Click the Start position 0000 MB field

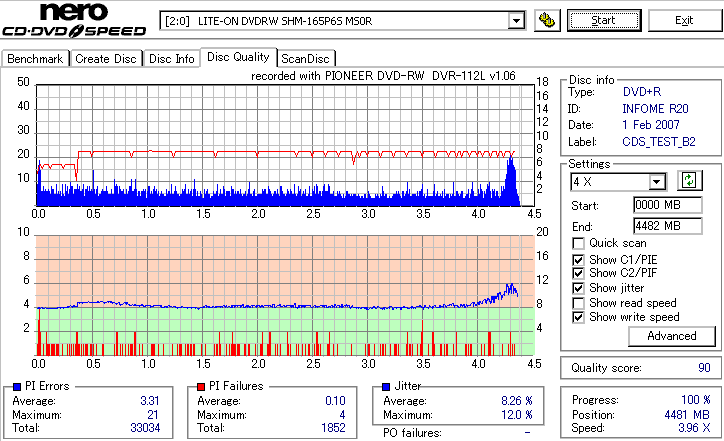668,205
